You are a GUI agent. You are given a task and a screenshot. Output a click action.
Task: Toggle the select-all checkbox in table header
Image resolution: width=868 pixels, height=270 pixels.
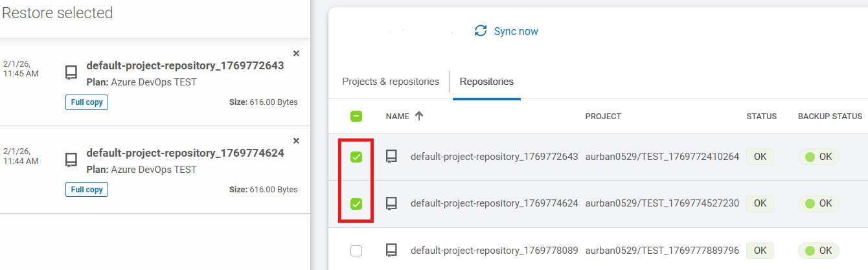(356, 117)
